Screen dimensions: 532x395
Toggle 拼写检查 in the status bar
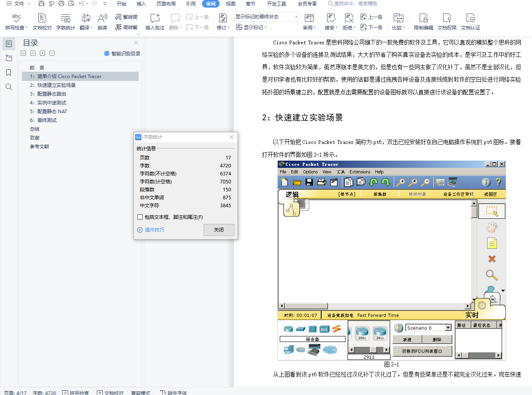pos(75,393)
